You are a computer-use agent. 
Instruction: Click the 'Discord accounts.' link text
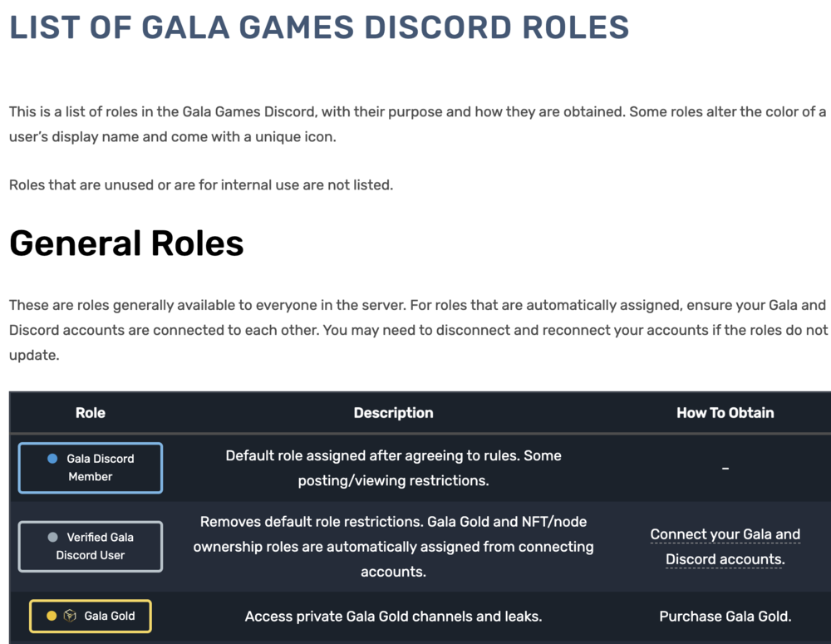pyautogui.click(x=725, y=559)
